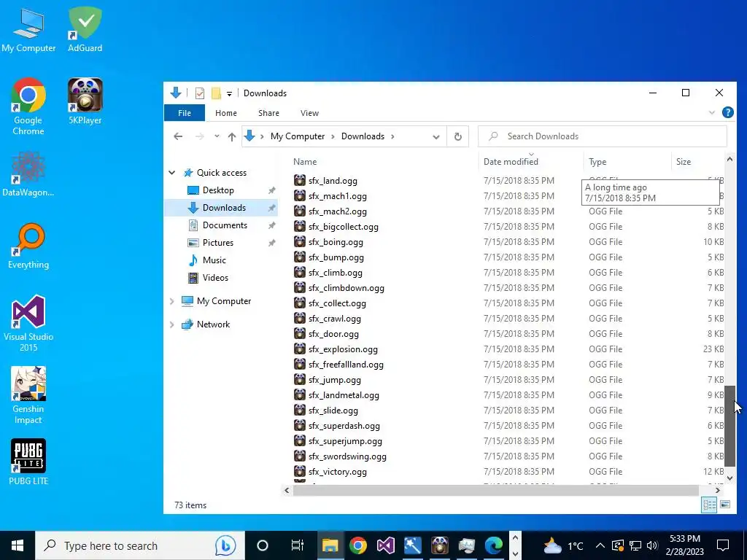
Task: Click the Properties quick access toolbar icon
Action: [200, 93]
